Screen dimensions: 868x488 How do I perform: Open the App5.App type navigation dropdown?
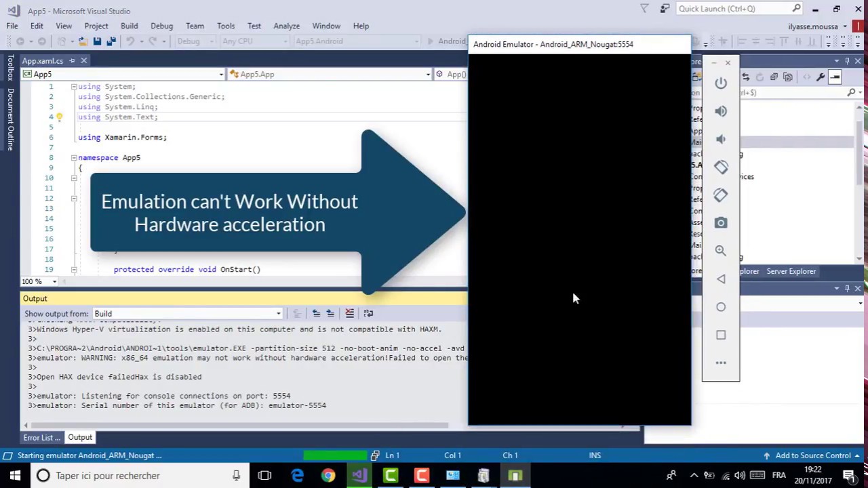click(x=330, y=74)
